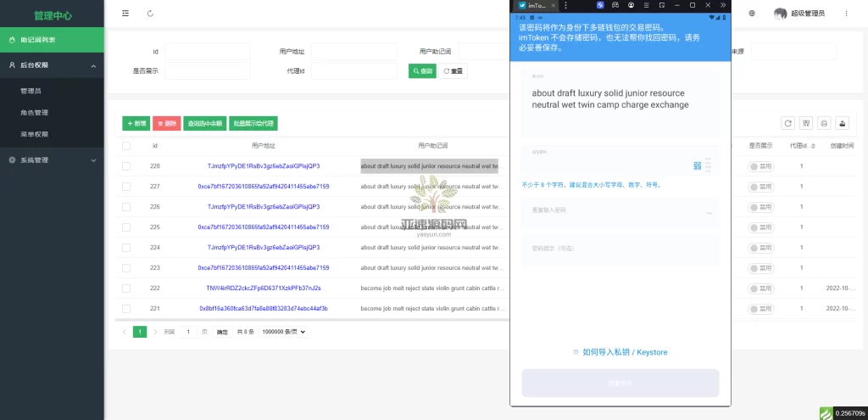
Task: Collapse the sidebar with the menu-fold icon
Action: click(x=125, y=14)
